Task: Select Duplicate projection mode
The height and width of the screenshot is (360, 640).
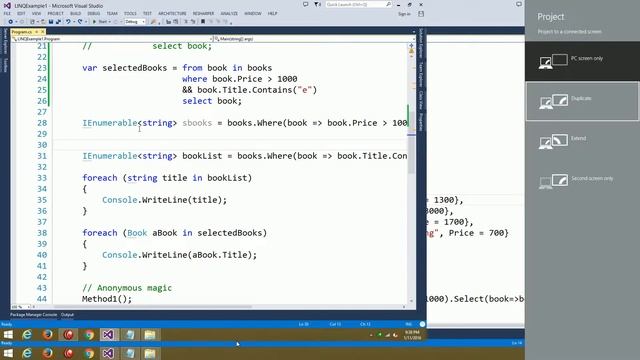Action: (582, 101)
